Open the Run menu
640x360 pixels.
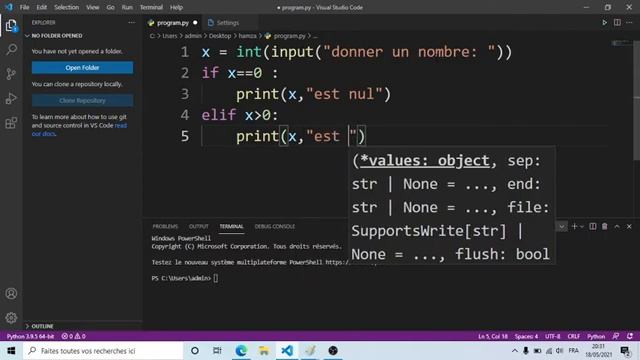pyautogui.click(x=127, y=7)
